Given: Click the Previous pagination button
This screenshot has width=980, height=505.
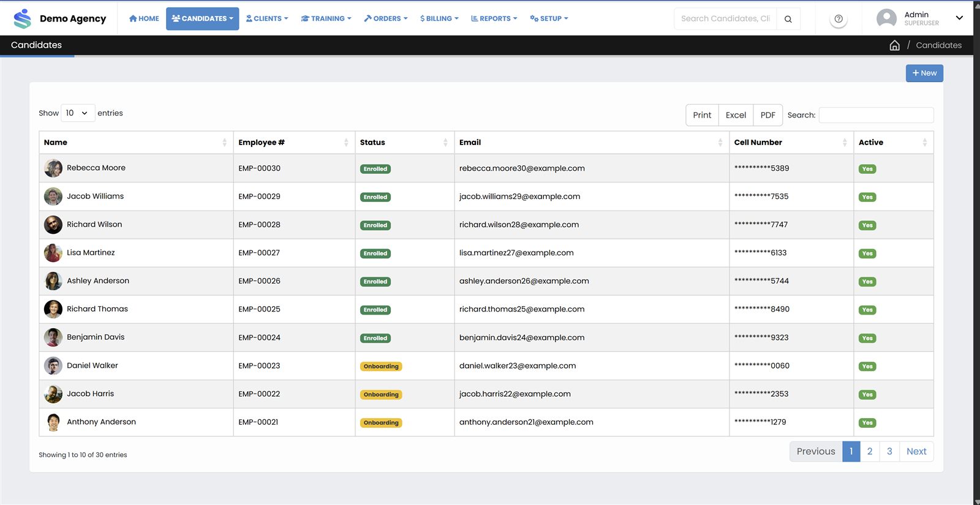Looking at the screenshot, I should (x=816, y=452).
